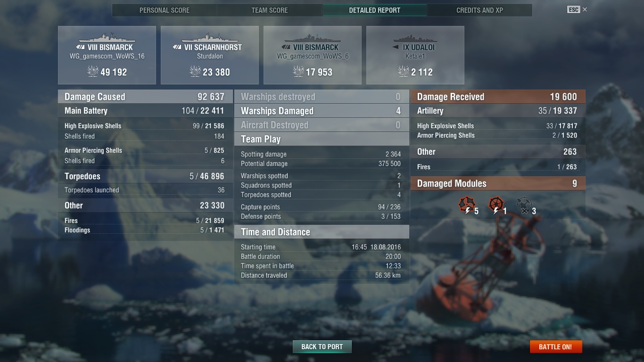The height and width of the screenshot is (362, 644).
Task: Click the Scharnhorst ship silhouette icon
Action: (209, 38)
